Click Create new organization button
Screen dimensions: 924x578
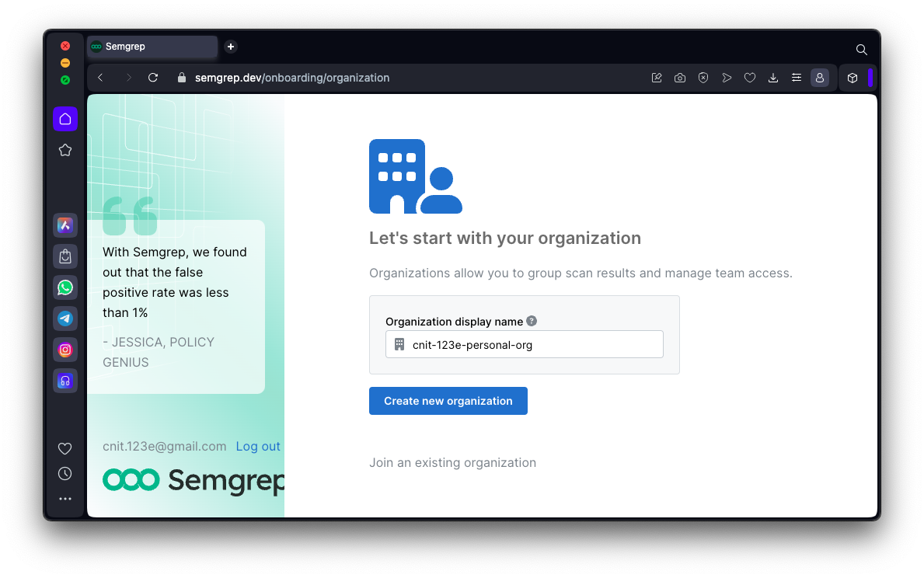pyautogui.click(x=448, y=401)
